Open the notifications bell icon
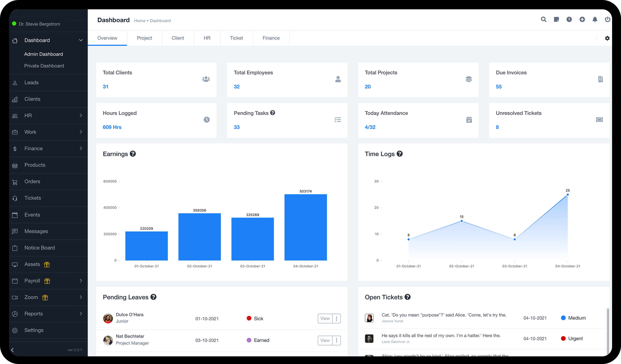Image resolution: width=621 pixels, height=364 pixels. pos(595,20)
